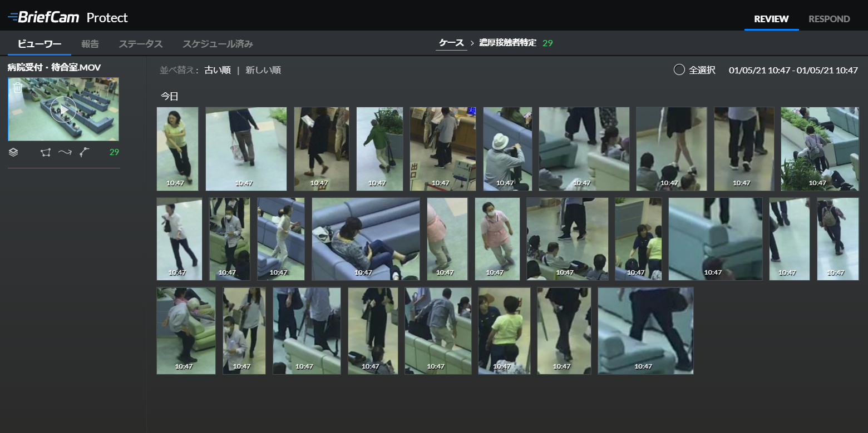The width and height of the screenshot is (868, 433).
Task: Select the polygon area tool icon
Action: [46, 152]
